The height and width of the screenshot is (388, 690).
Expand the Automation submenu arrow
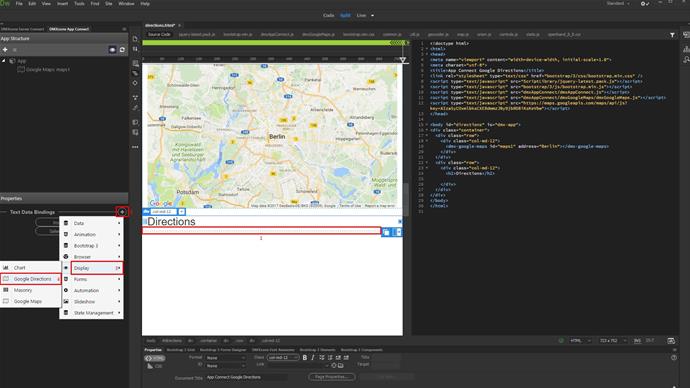(x=119, y=290)
